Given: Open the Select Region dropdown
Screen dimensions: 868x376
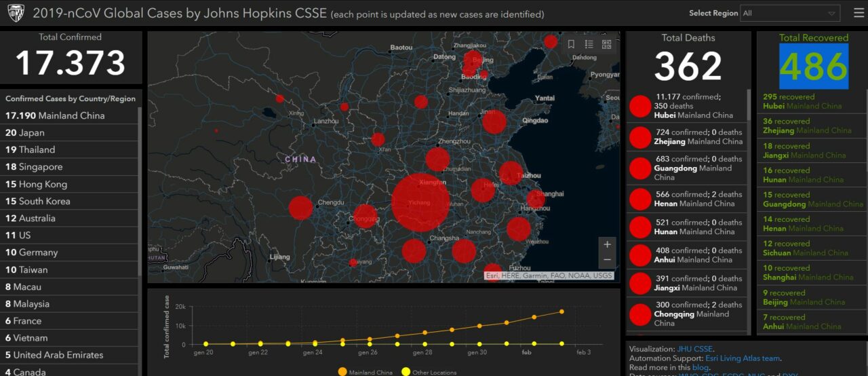Looking at the screenshot, I should (791, 13).
